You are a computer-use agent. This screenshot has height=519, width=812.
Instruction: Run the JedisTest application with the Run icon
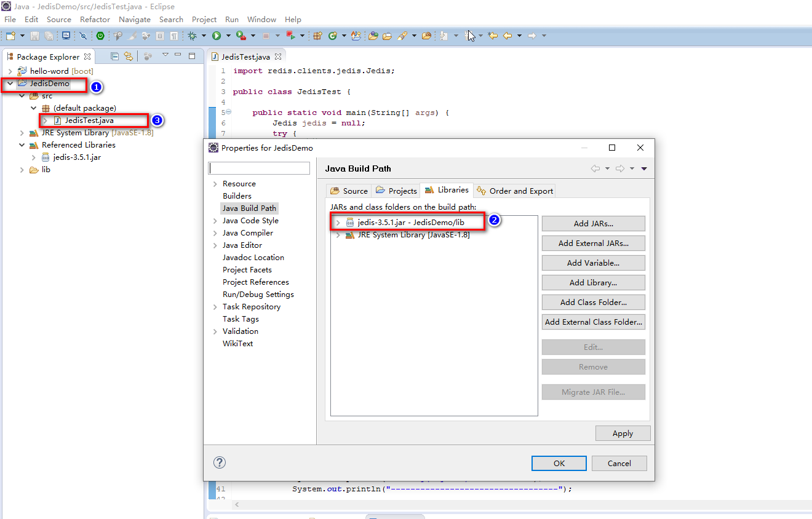pos(217,35)
